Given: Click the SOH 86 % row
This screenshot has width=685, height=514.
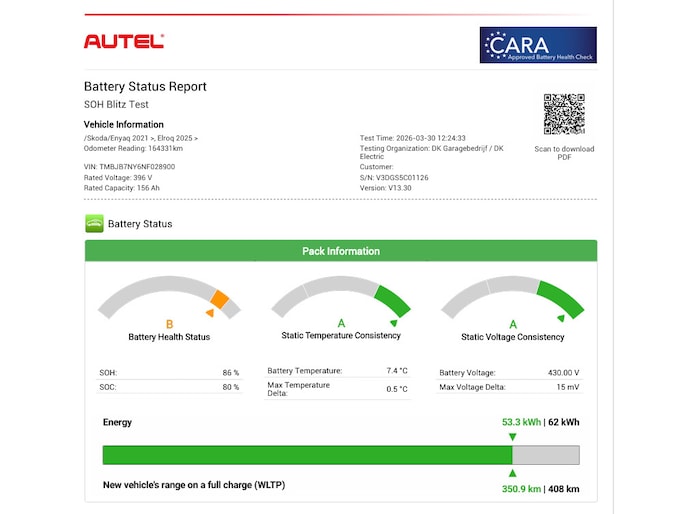Looking at the screenshot, I should [x=169, y=372].
